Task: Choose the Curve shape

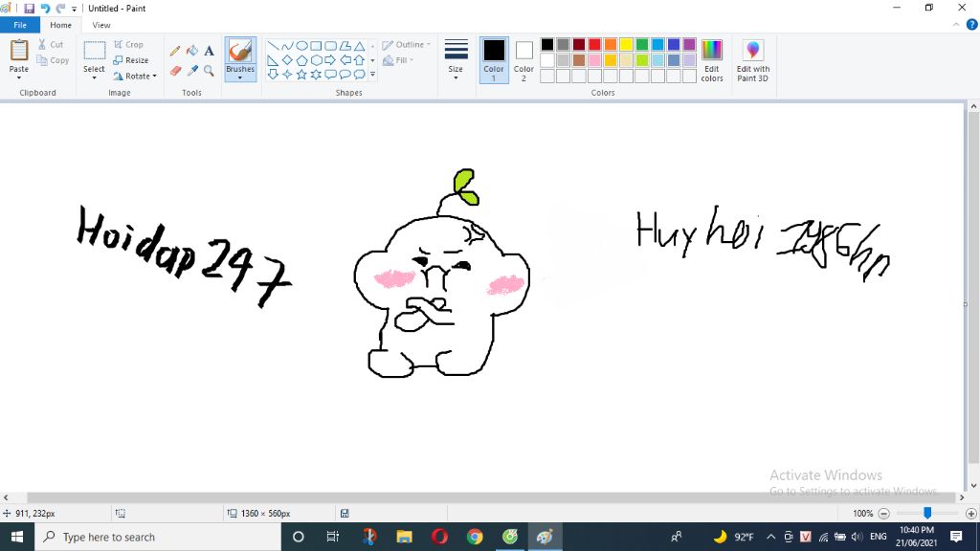Action: (287, 46)
